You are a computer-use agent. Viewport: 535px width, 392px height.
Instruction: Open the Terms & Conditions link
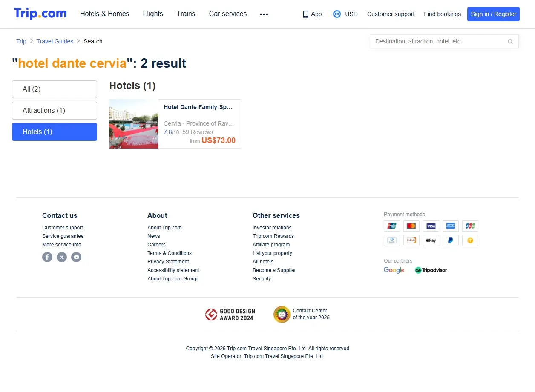170,253
